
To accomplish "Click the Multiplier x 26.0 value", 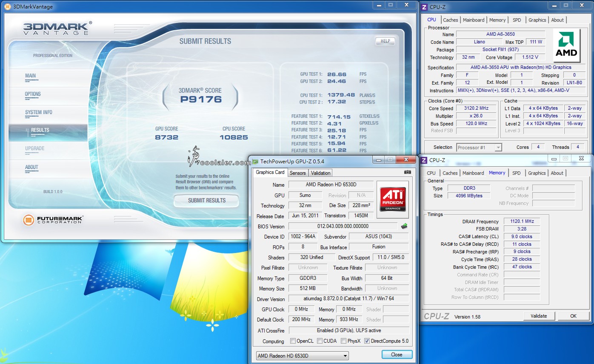I will [476, 116].
